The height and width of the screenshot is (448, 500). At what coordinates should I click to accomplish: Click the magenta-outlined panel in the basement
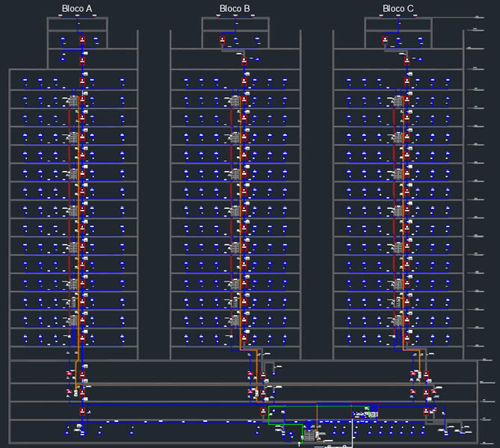pos(365,412)
